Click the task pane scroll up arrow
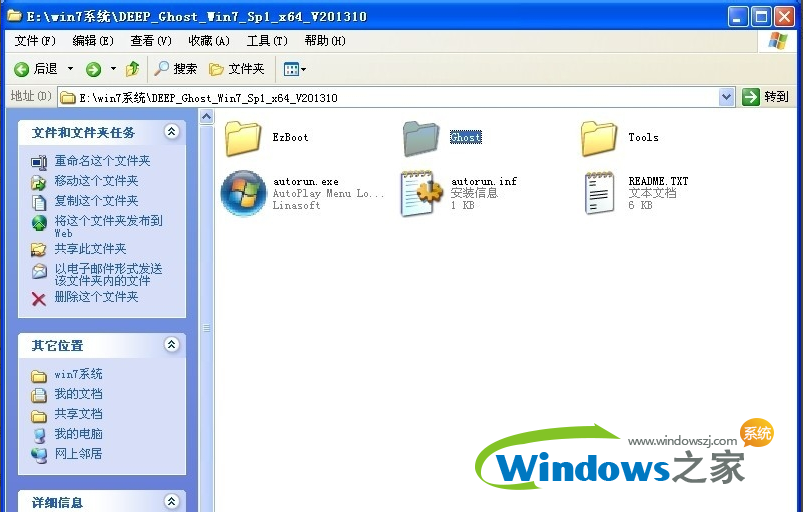The width and height of the screenshot is (803, 512). (206, 117)
